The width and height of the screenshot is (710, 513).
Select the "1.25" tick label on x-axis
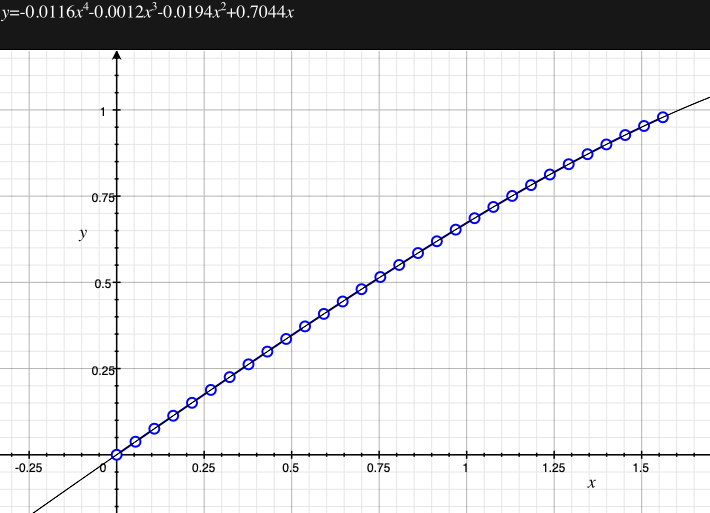pyautogui.click(x=554, y=468)
